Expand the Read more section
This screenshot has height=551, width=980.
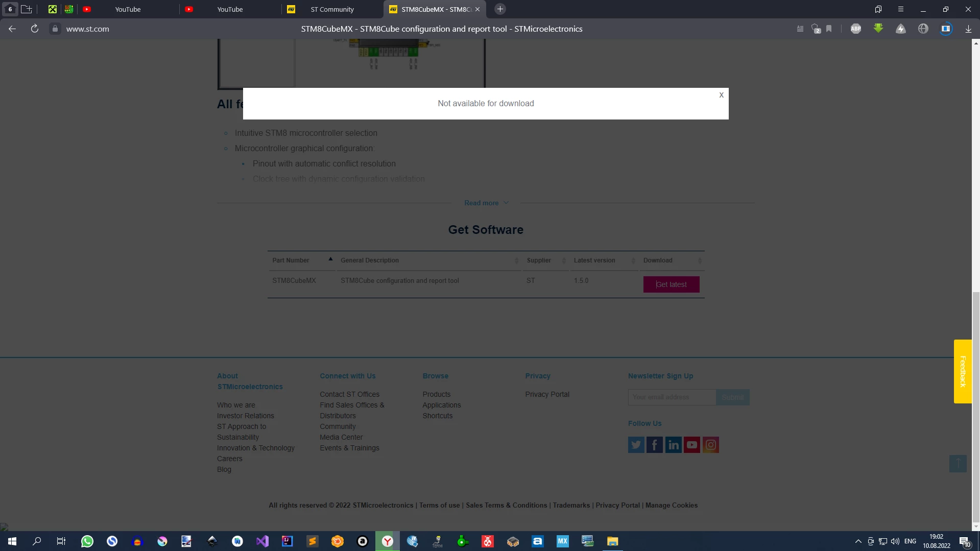(486, 203)
